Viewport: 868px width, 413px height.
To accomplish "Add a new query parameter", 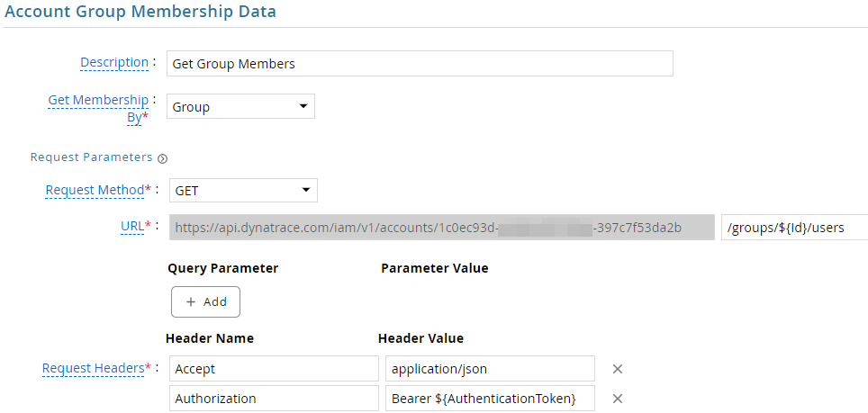I will point(206,301).
